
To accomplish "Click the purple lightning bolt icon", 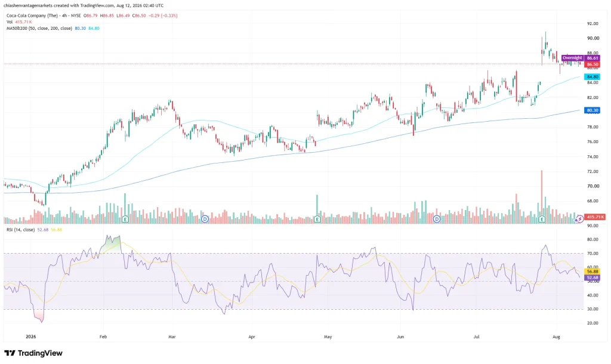I will (x=579, y=219).
